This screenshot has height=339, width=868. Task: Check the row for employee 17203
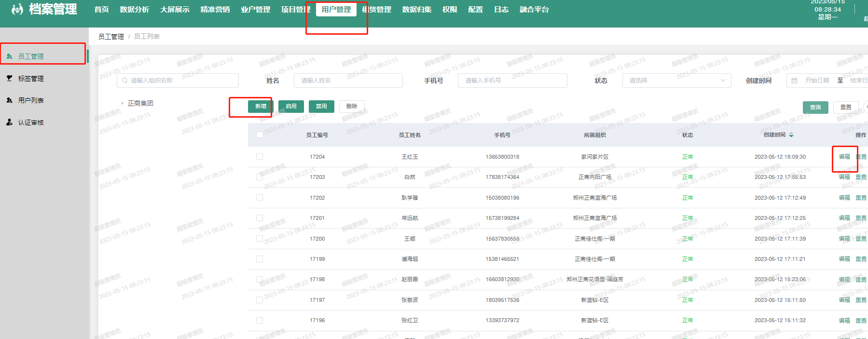pyautogui.click(x=260, y=177)
